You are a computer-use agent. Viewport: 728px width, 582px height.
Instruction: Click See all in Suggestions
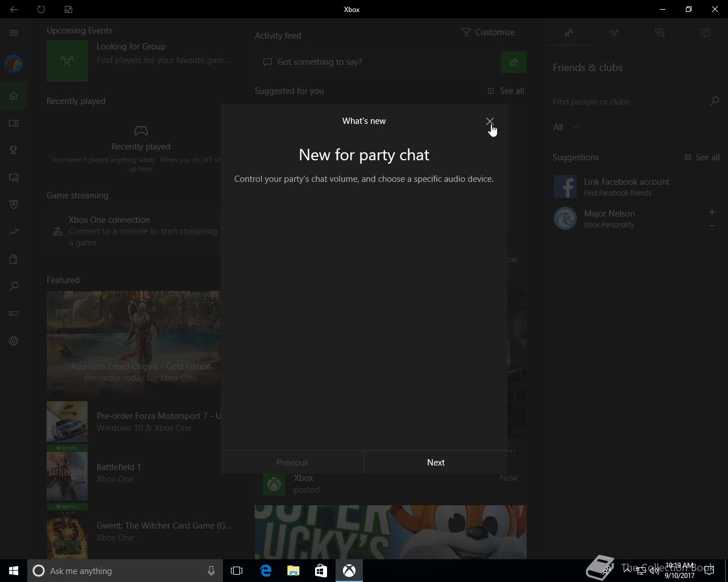point(702,157)
